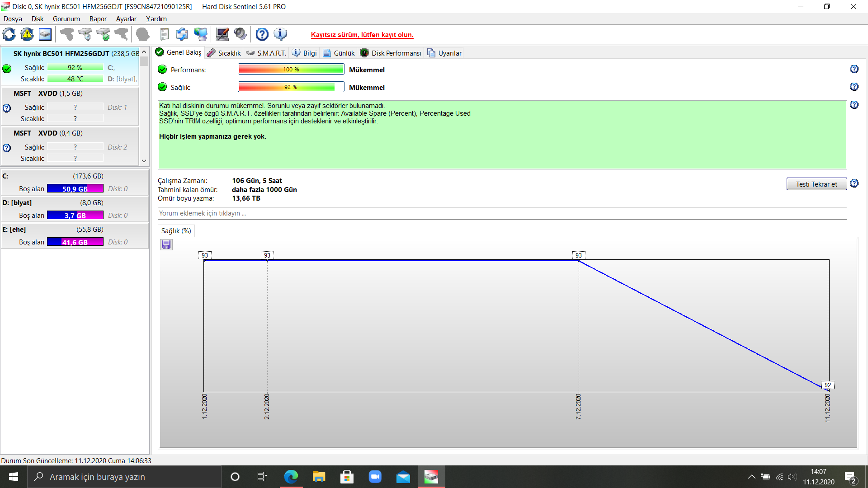Viewport: 868px width, 488px height.
Task: Open the Mail app from the taskbar
Action: pyautogui.click(x=403, y=477)
